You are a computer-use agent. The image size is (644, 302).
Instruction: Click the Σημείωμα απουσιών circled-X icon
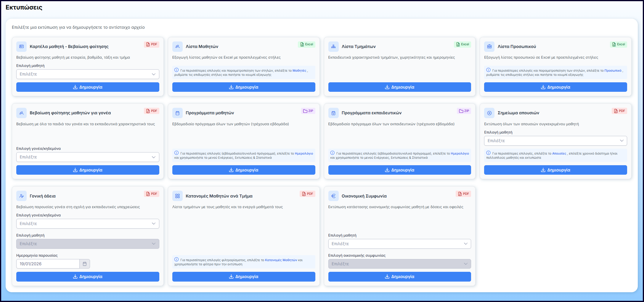point(489,113)
